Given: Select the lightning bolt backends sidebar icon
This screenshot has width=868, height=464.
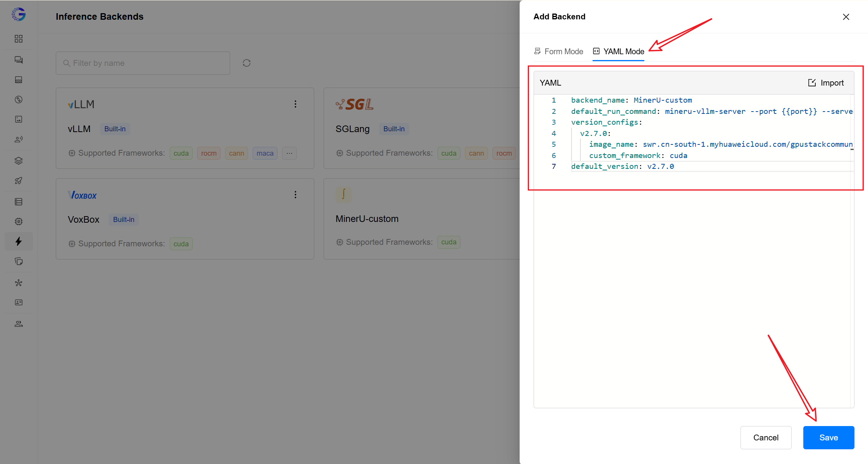Looking at the screenshot, I should pyautogui.click(x=19, y=241).
